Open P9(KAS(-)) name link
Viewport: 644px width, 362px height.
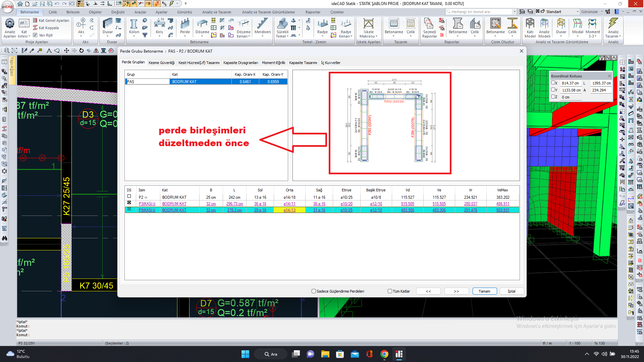tap(147, 210)
